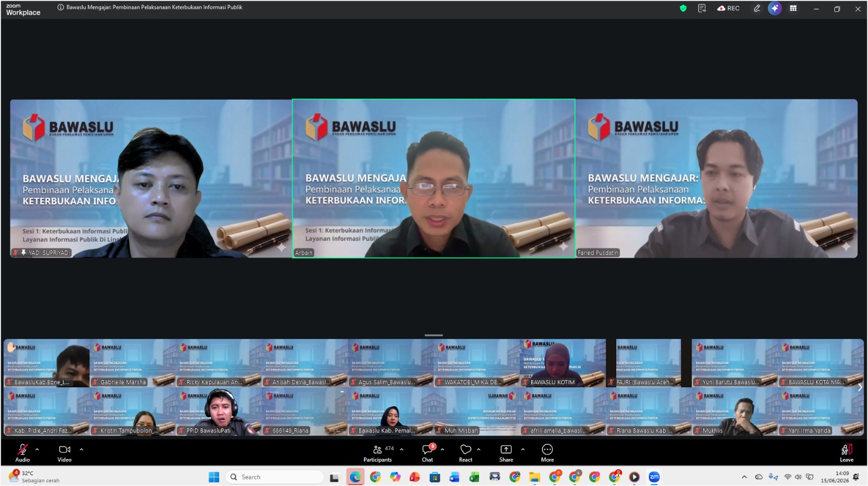This screenshot has width=868, height=486.
Task: Click the Yuni Barutu participant thumbnail
Action: tap(736, 363)
